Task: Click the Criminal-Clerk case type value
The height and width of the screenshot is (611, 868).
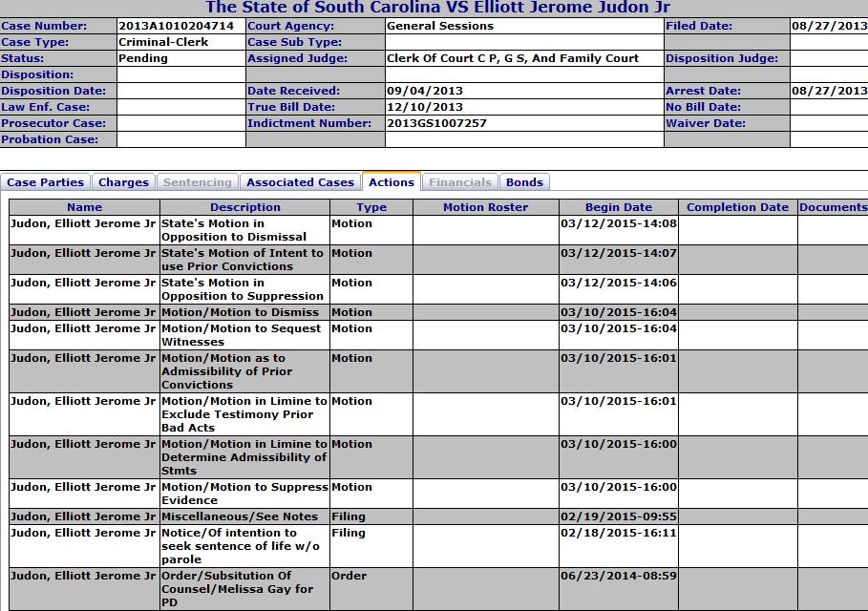Action: pos(163,42)
